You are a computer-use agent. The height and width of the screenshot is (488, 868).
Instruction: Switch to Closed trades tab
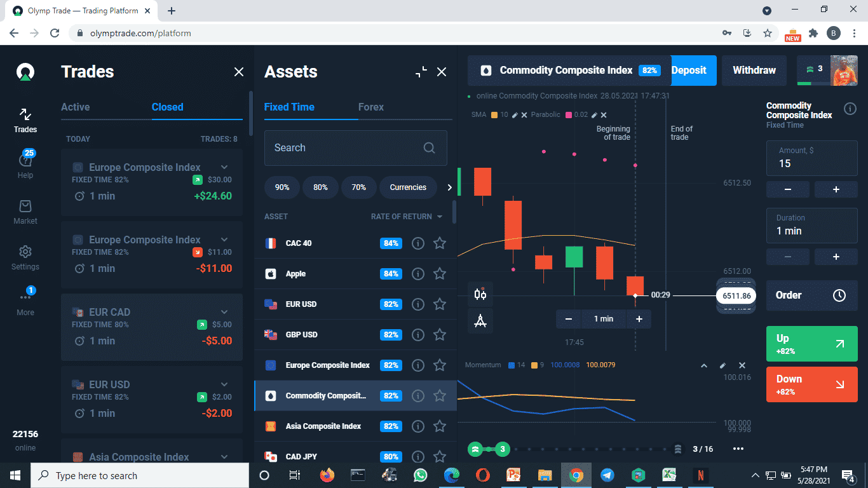pyautogui.click(x=167, y=107)
